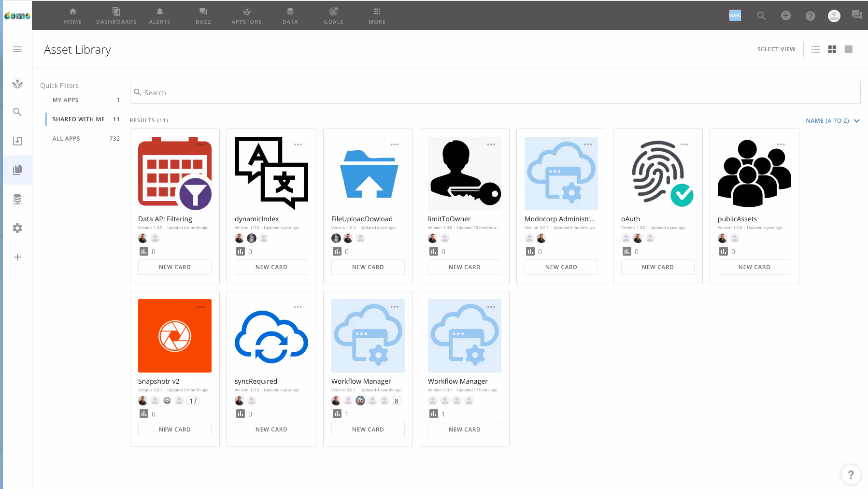Switch to grid view
The image size is (868, 489).
832,49
